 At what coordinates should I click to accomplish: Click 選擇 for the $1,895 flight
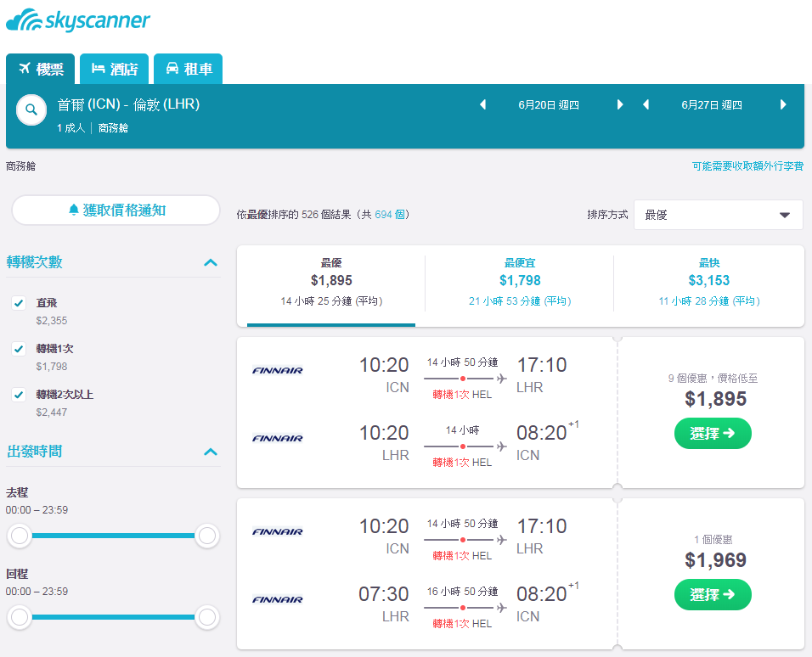[713, 434]
